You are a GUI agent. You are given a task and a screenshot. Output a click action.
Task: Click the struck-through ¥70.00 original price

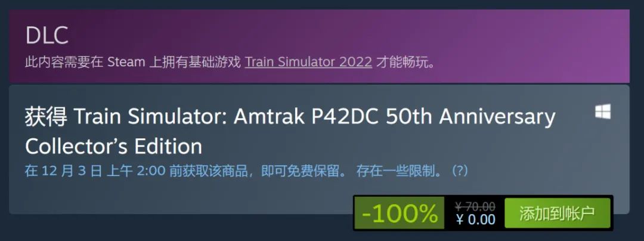pos(475,206)
